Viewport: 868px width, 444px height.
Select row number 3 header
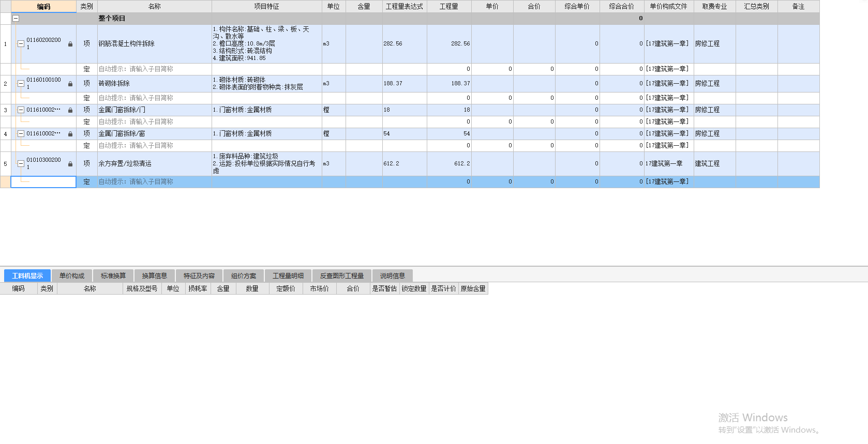tap(5, 110)
